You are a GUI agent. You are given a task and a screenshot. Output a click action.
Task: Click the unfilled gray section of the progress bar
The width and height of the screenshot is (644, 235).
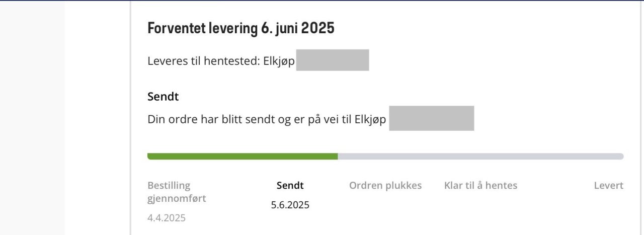tap(480, 156)
